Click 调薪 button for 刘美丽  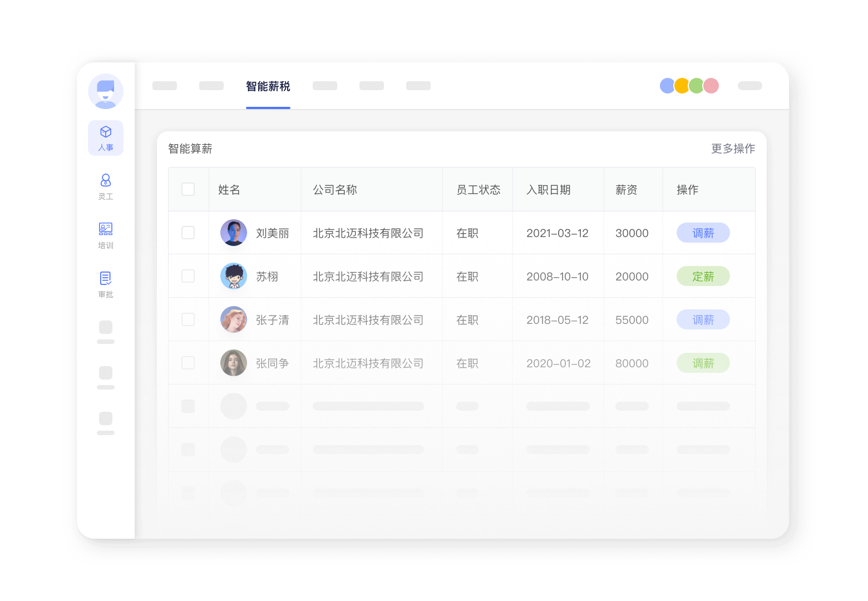click(703, 233)
